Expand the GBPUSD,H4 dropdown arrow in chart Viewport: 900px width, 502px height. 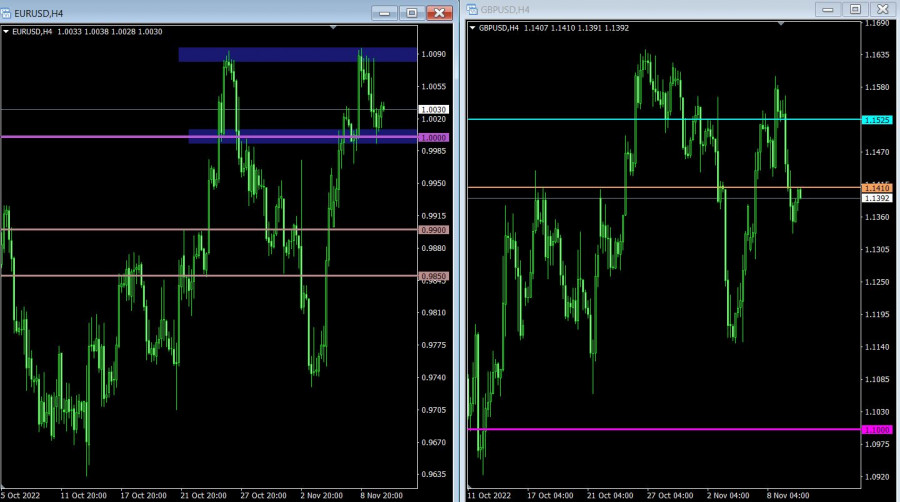472,28
